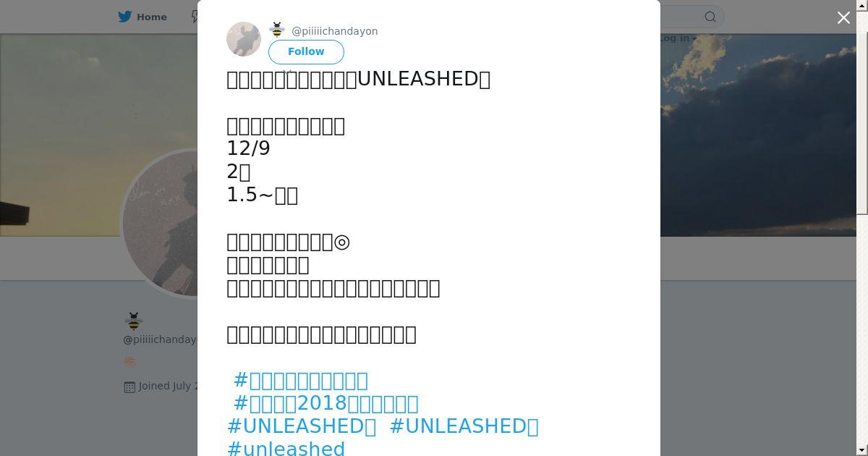Open the first #UNLEASHED hashtag link

(x=302, y=426)
